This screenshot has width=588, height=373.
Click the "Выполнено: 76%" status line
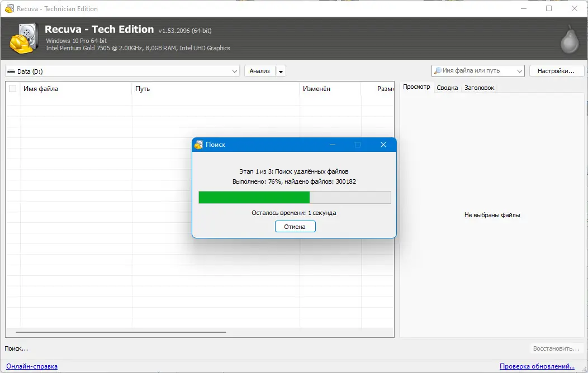(295, 181)
